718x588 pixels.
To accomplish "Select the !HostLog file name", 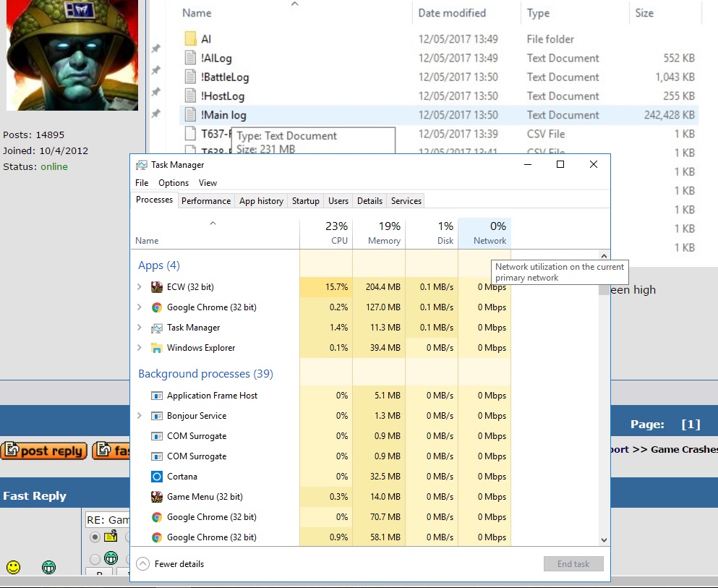I will coord(223,96).
